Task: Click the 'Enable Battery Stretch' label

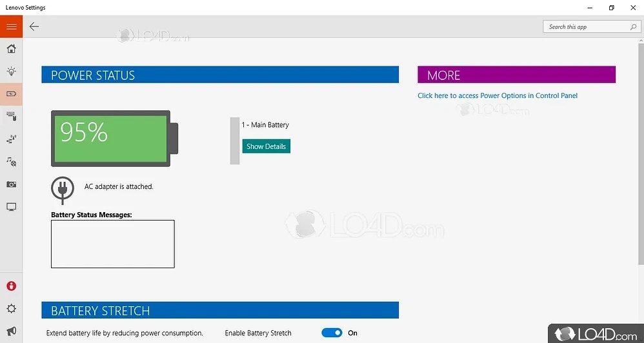Action: (258, 333)
